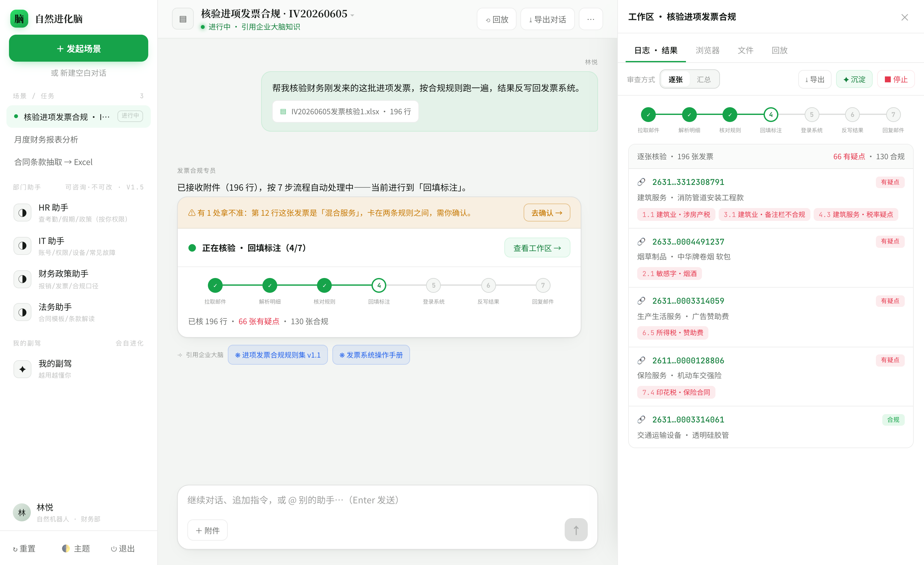The image size is (924, 565).
Task: Click link icon of invoice 2631…3312308791
Action: 641,182
